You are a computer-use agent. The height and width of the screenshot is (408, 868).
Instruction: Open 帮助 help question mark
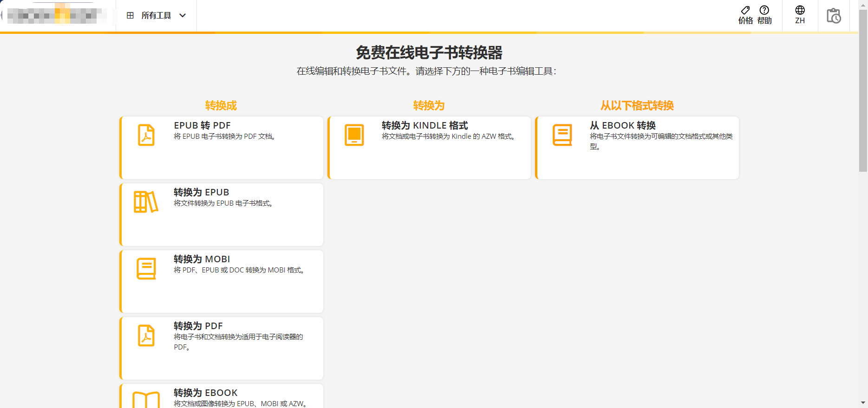764,10
